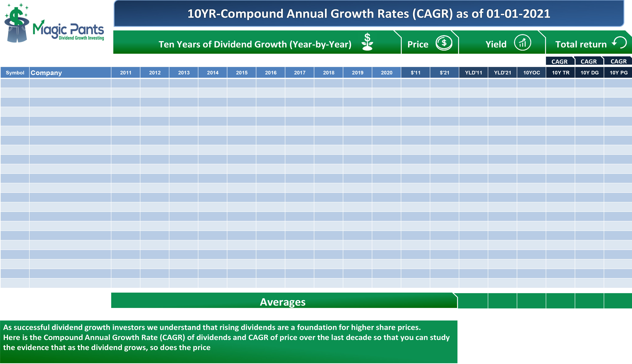Click the YLD'11 yield column header
This screenshot has width=632, height=364.
(x=473, y=73)
